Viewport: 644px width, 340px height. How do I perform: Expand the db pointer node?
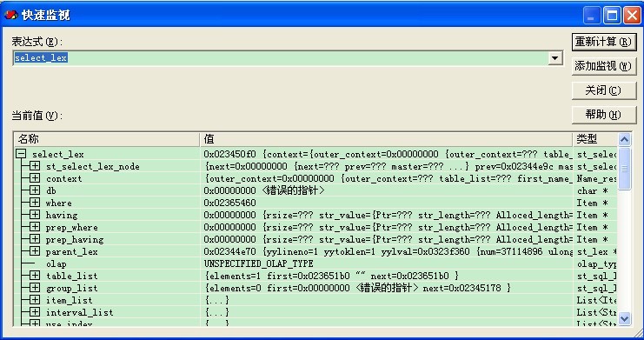coord(35,190)
